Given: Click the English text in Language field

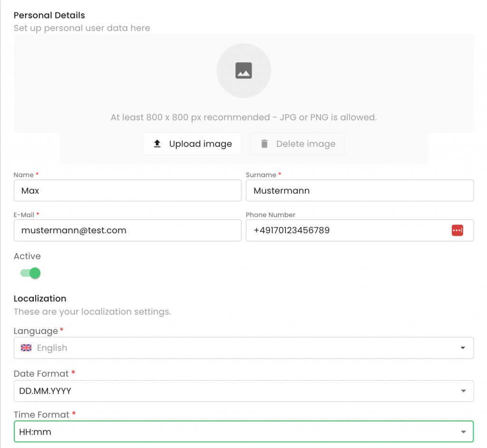Looking at the screenshot, I should pyautogui.click(x=52, y=348).
